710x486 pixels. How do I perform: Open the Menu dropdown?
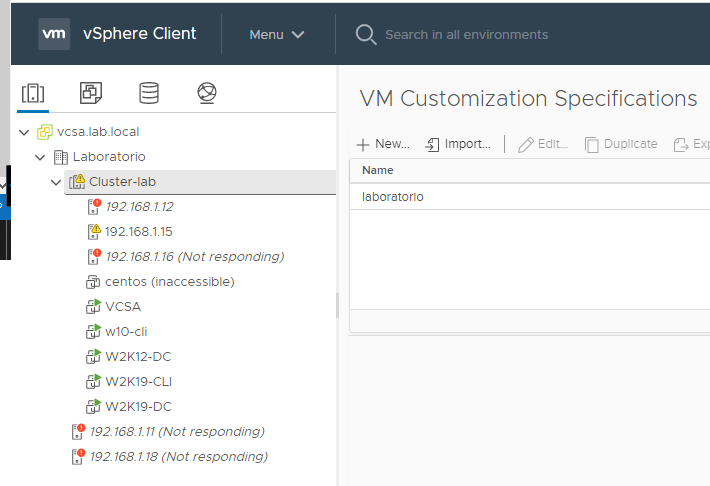click(x=277, y=34)
